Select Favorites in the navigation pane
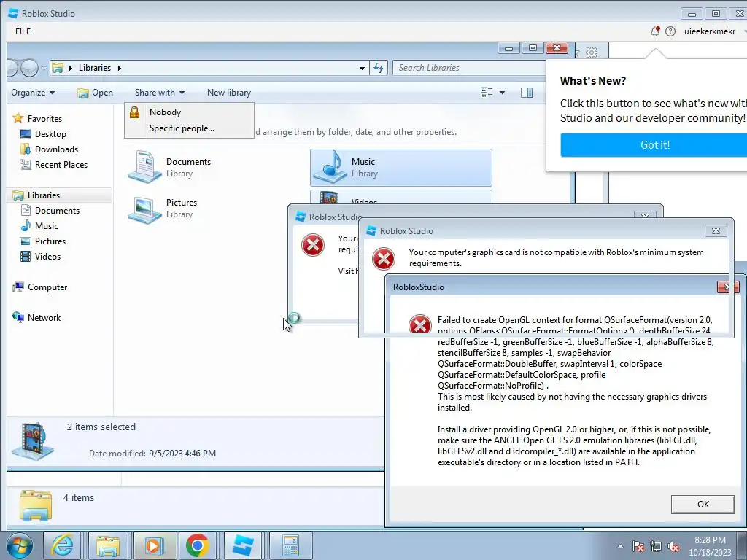This screenshot has height=560, width=747. (x=44, y=119)
